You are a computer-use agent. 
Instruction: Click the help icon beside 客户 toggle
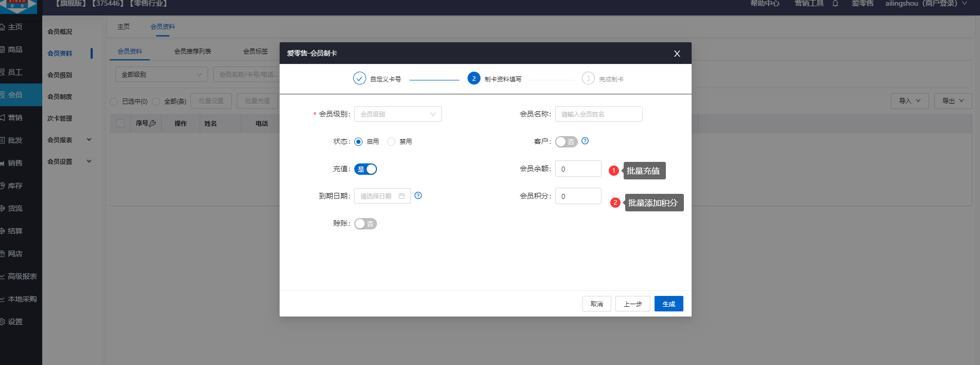click(585, 141)
